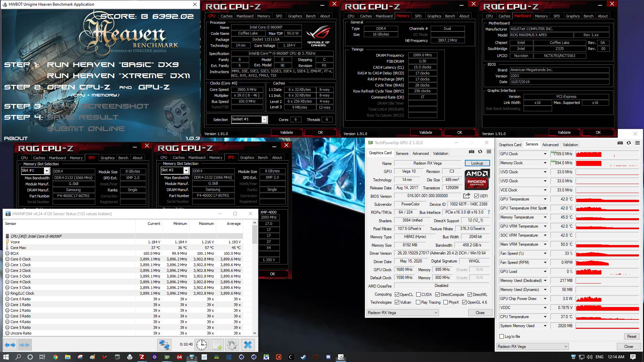Open the Slot #2 memory slot dropdown
Viewport: 644px width, 362px height.
point(186,171)
